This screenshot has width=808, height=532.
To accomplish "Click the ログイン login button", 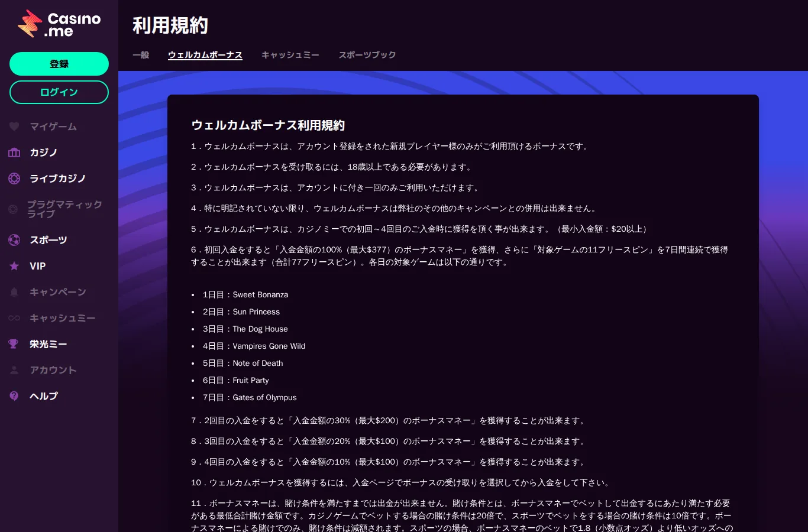I will (x=59, y=92).
